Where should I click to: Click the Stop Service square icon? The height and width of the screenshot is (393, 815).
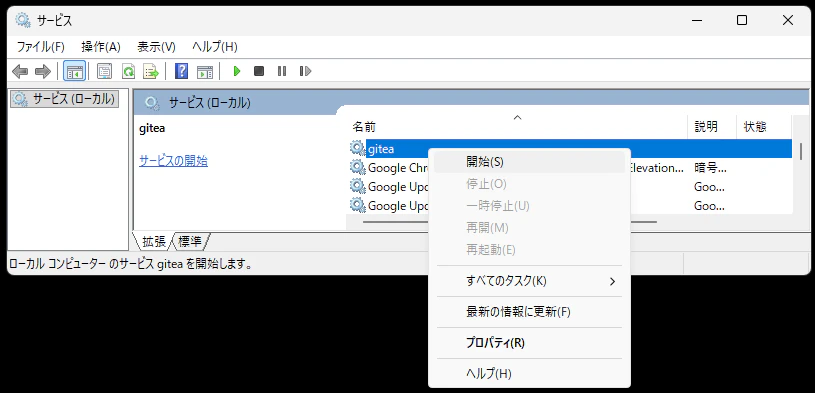pos(259,71)
